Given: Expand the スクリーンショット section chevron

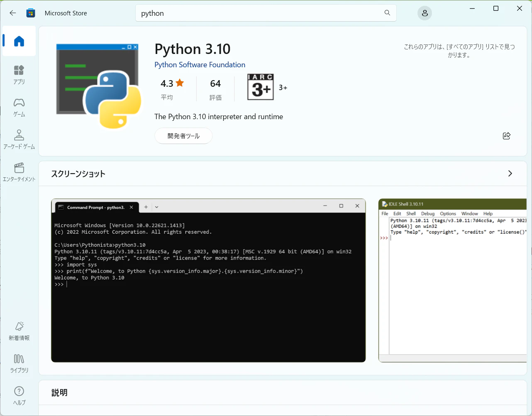Looking at the screenshot, I should (x=510, y=174).
